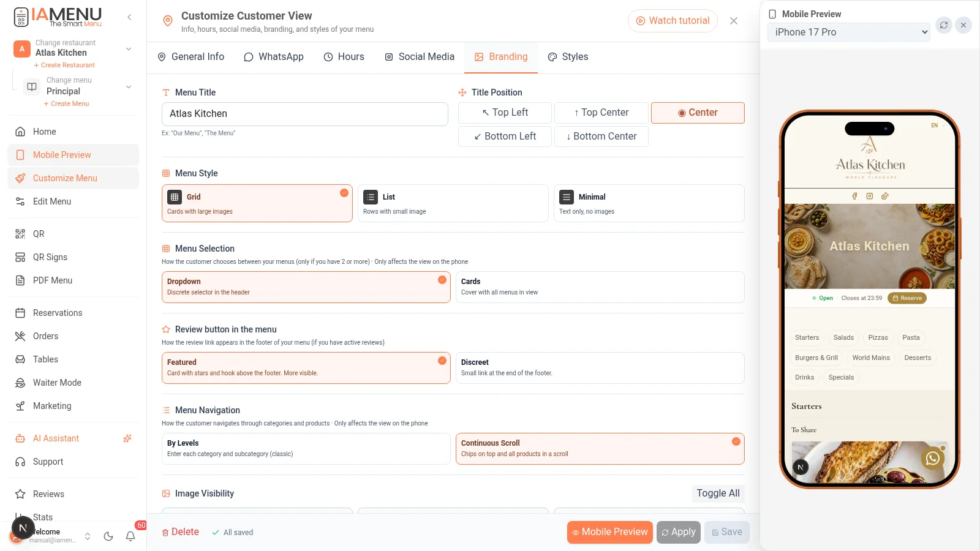Screen dimensions: 980x551
Task: Click Watch tutorial button
Action: click(x=673, y=21)
